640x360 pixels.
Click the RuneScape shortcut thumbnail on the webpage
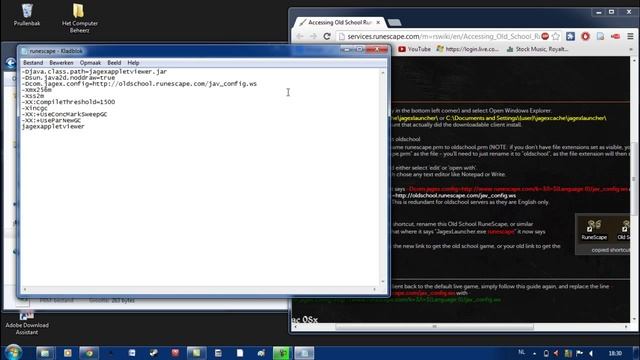tap(594, 229)
